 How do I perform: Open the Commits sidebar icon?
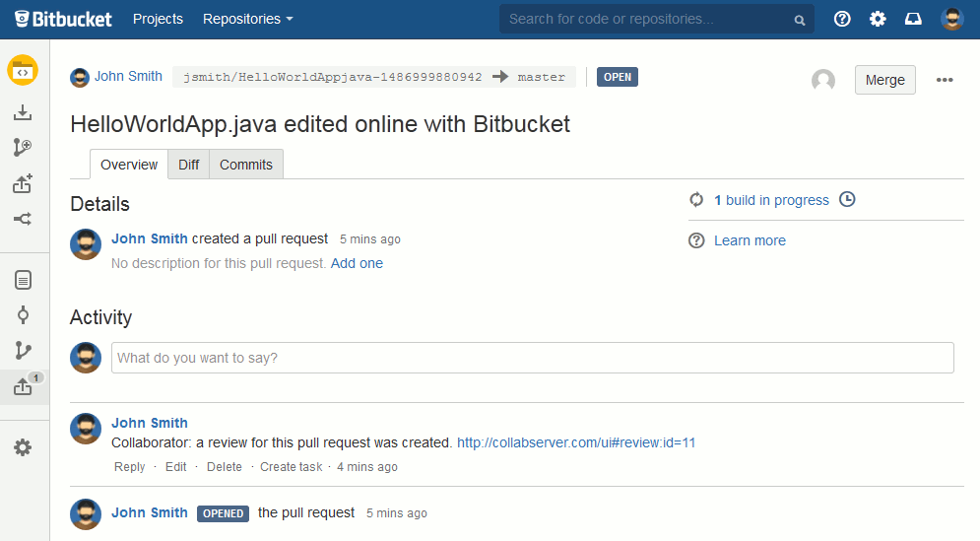click(23, 315)
